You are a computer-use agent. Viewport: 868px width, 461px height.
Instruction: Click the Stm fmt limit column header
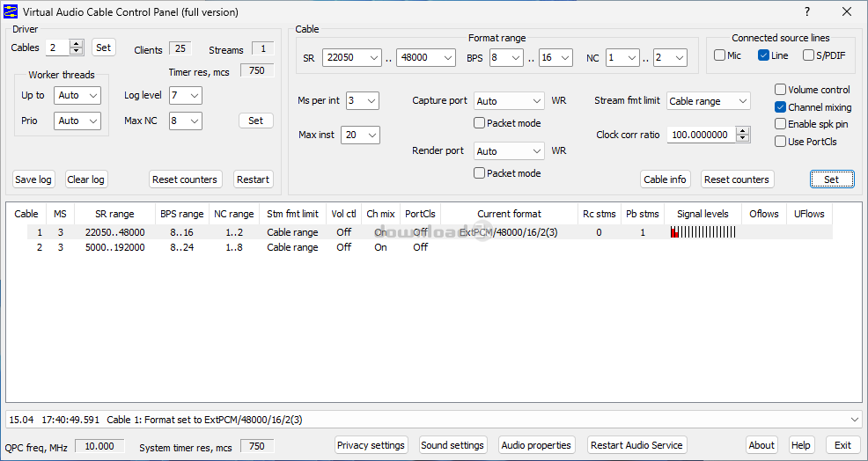coord(292,214)
